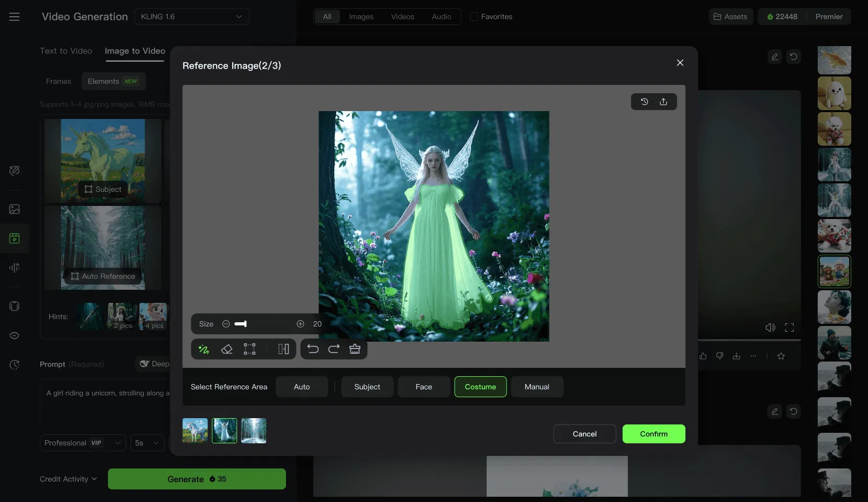Switch to the Text to Video tab
This screenshot has width=868, height=502.
pos(66,51)
